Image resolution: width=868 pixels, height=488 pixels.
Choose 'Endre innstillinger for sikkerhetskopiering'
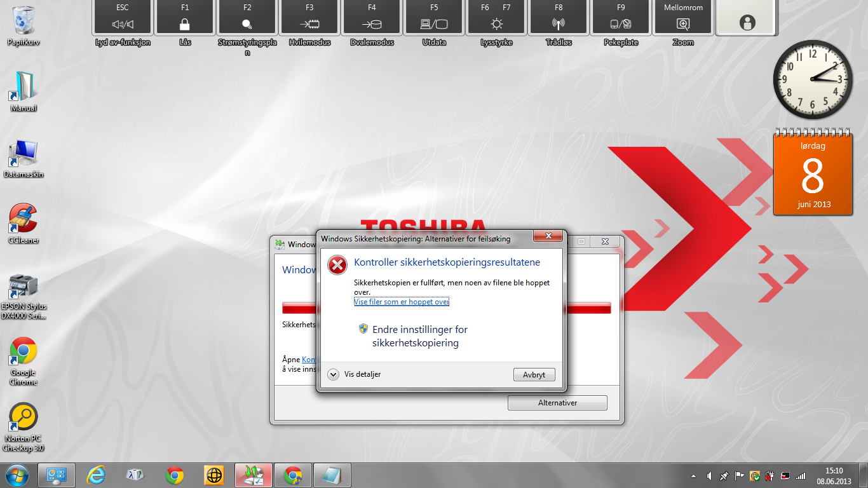[x=413, y=336]
